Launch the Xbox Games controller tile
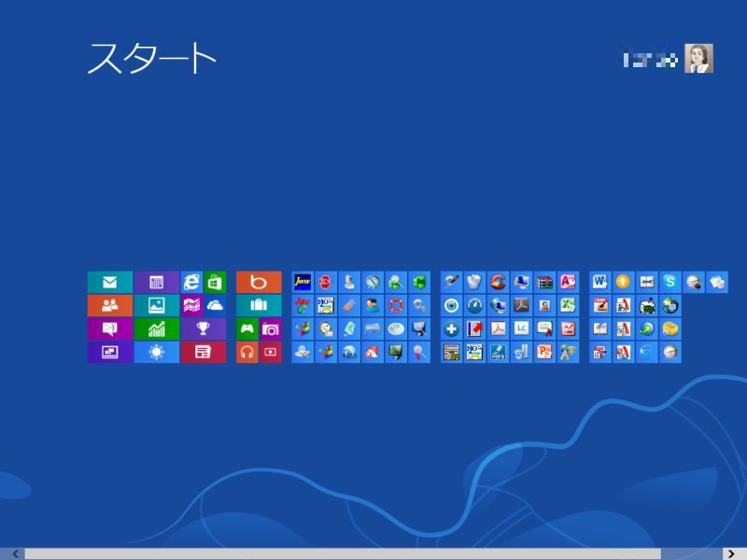This screenshot has height=560, width=747. point(247,329)
